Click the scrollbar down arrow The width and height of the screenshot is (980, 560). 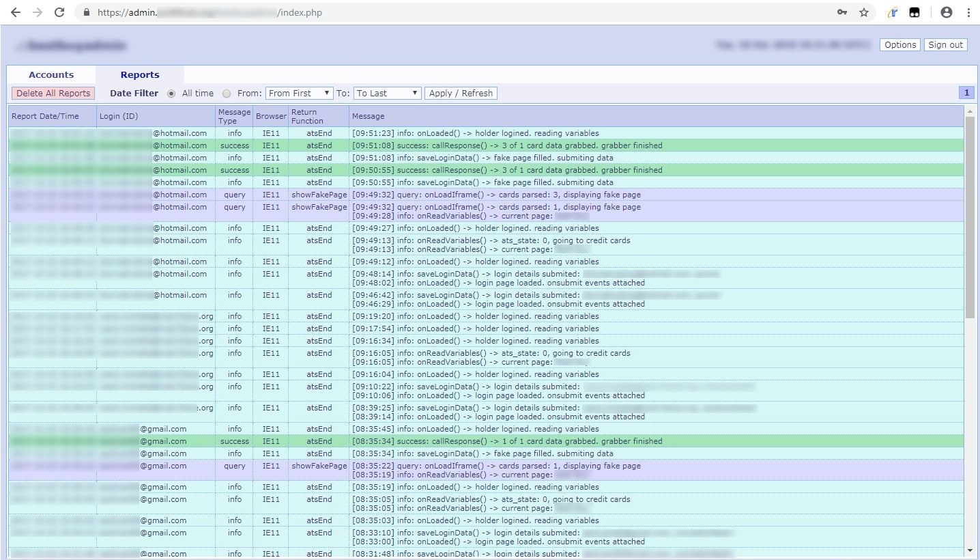970,550
